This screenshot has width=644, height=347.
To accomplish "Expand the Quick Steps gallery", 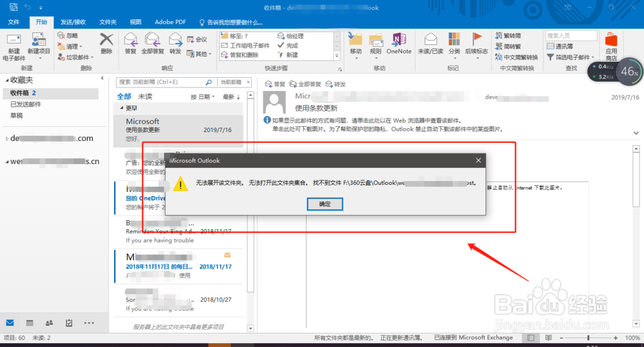I will point(337,56).
